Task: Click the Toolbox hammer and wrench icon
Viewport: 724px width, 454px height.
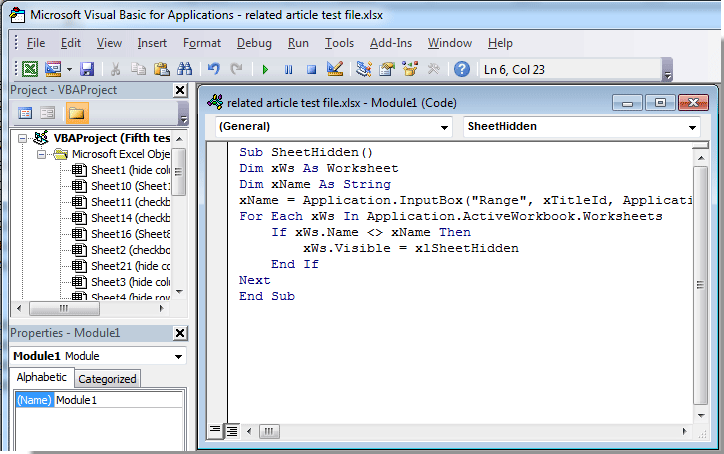Action: pyautogui.click(x=434, y=69)
